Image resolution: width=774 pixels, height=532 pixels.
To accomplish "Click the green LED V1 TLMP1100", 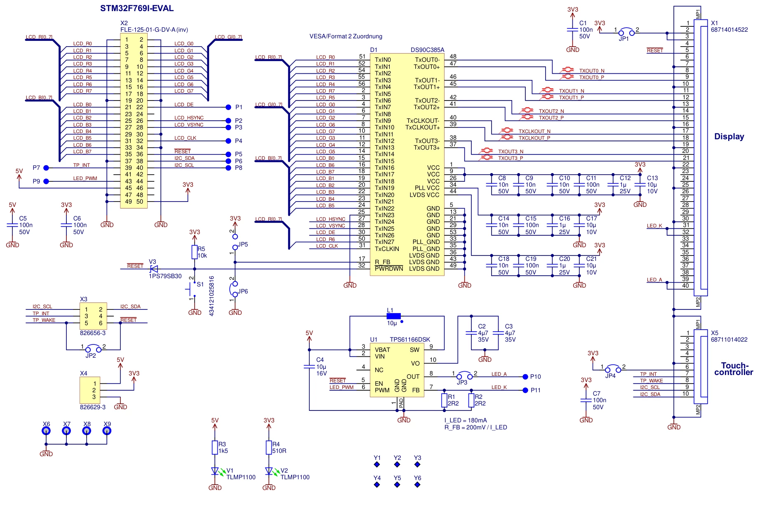I will coord(215,471).
